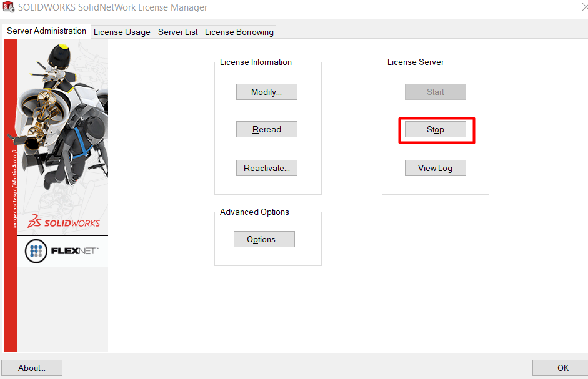Switch to the License Usage tab
The width and height of the screenshot is (588, 379).
click(122, 32)
